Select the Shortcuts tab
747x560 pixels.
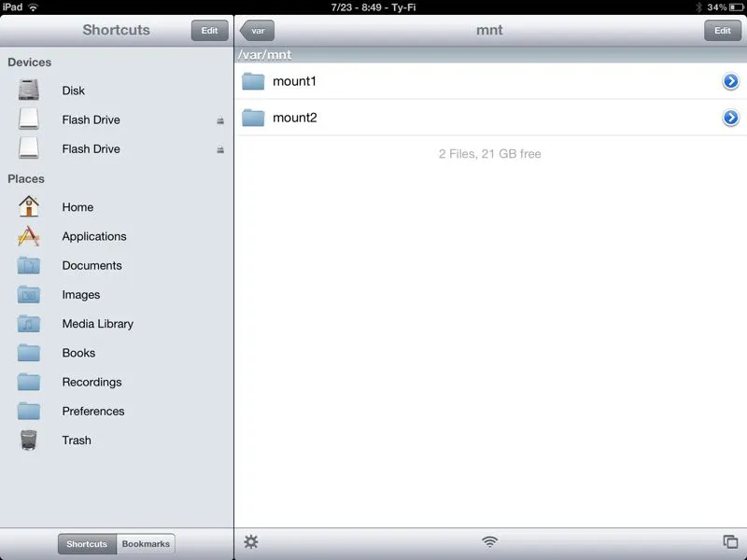point(88,544)
